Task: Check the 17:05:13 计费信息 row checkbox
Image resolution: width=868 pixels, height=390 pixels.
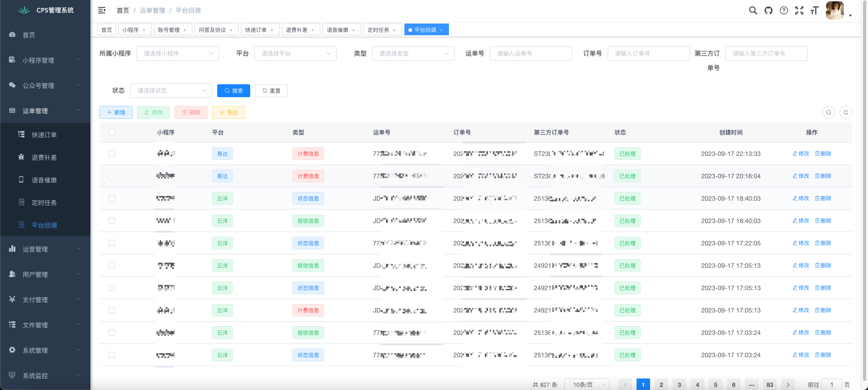Action: pos(112,310)
